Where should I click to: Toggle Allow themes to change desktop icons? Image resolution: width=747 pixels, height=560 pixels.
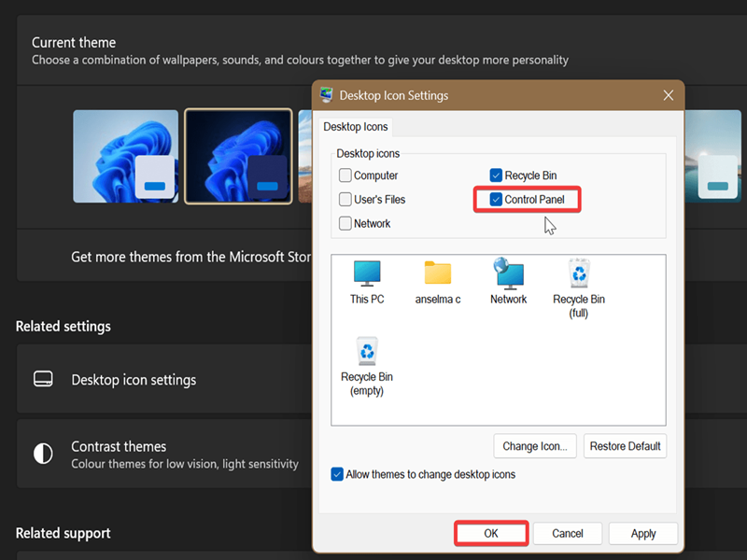pyautogui.click(x=337, y=474)
